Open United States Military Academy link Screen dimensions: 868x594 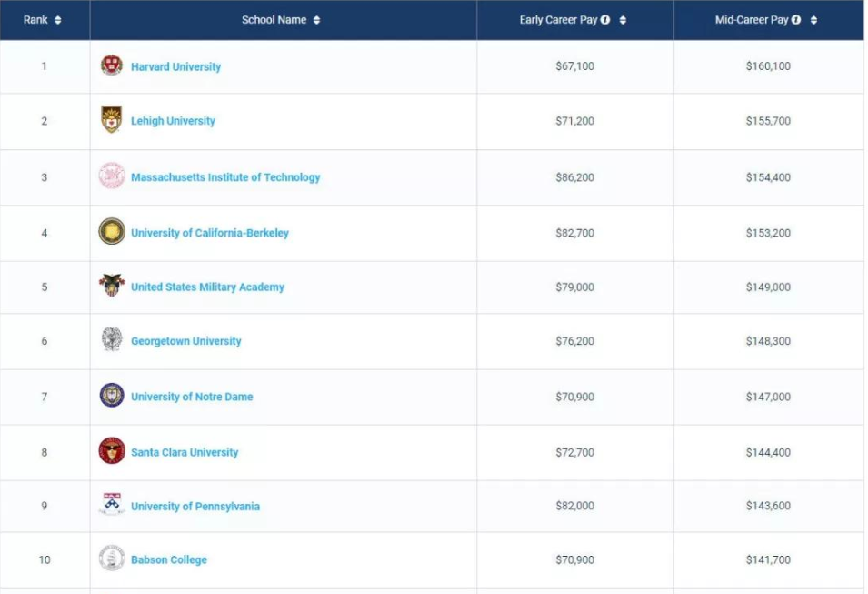pos(207,287)
